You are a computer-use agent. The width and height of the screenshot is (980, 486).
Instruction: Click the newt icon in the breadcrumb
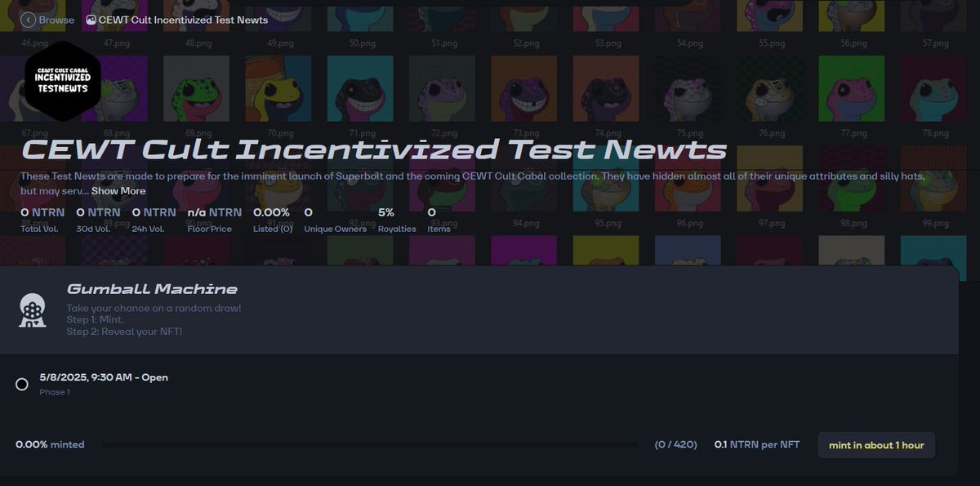[90, 20]
